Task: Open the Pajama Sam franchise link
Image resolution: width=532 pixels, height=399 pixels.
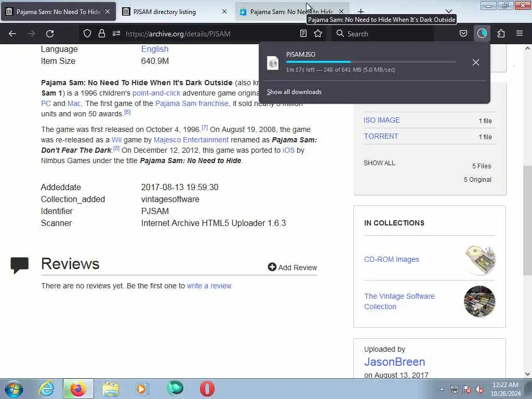Action: [193, 103]
